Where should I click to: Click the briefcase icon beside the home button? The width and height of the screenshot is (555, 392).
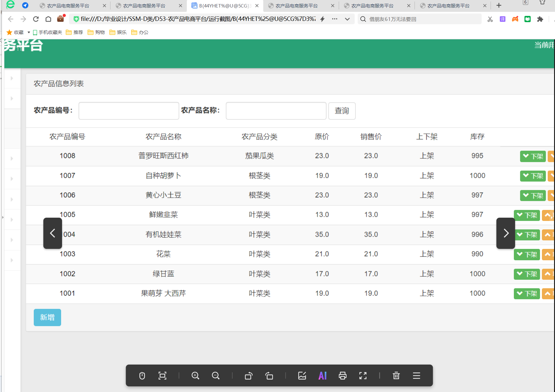pyautogui.click(x=60, y=19)
